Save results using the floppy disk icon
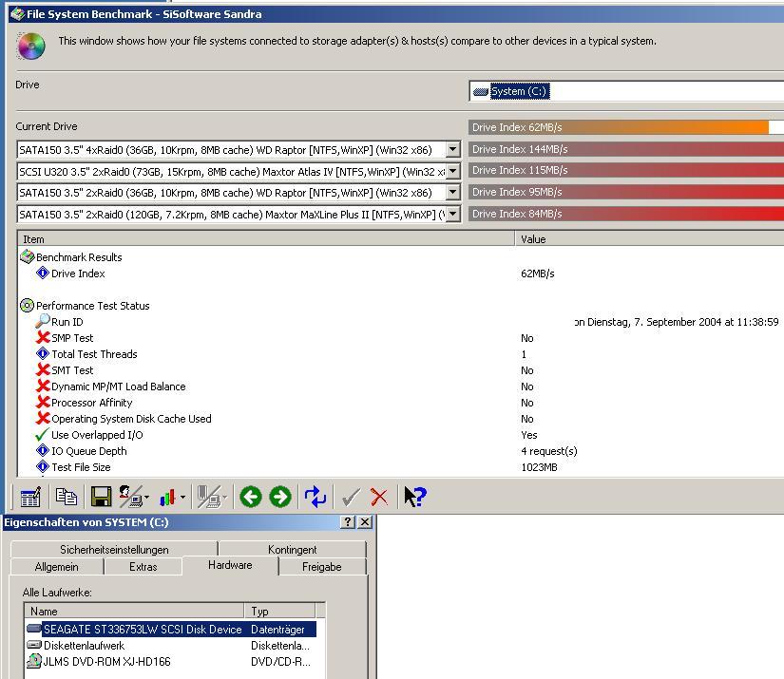This screenshot has width=784, height=679. point(101,497)
